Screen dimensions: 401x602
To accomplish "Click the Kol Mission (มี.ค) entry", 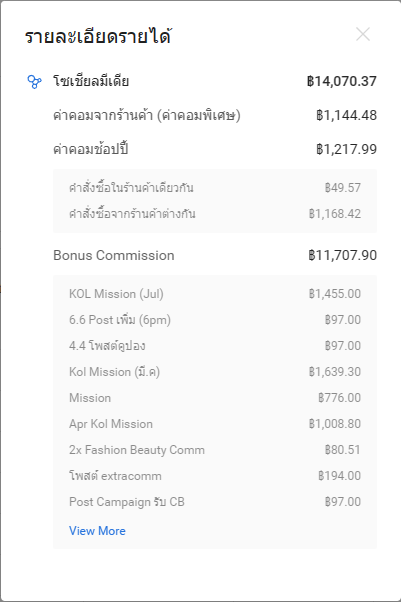I will 114,372.
